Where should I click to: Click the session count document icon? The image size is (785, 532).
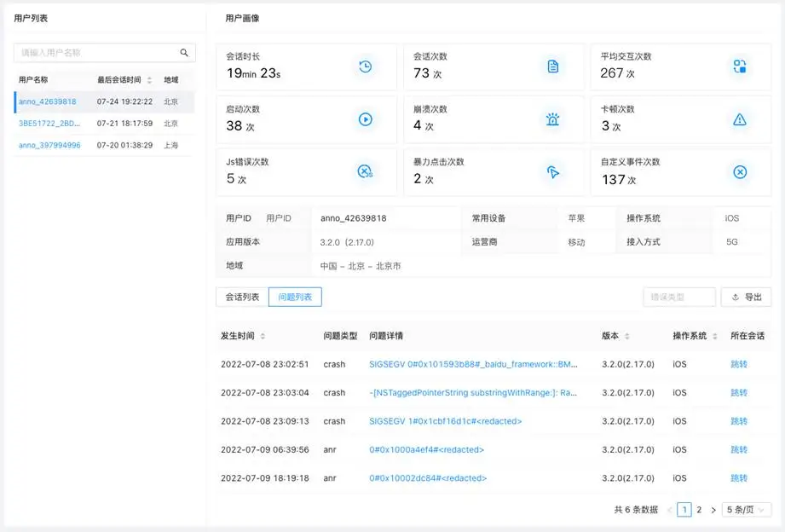coord(552,66)
